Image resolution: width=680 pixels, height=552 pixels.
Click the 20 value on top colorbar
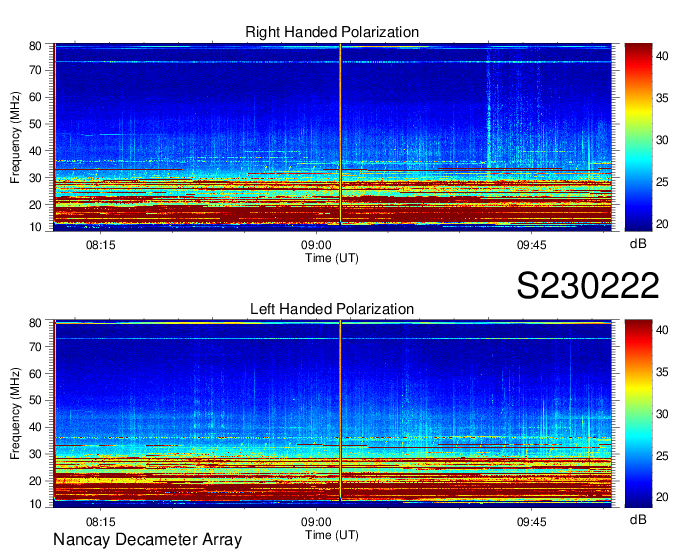pos(662,224)
